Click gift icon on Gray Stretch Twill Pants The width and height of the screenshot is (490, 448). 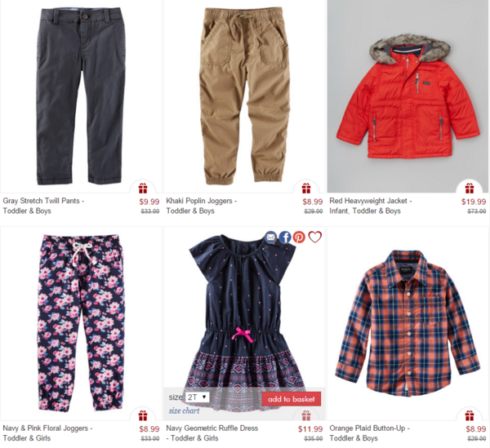tap(143, 189)
